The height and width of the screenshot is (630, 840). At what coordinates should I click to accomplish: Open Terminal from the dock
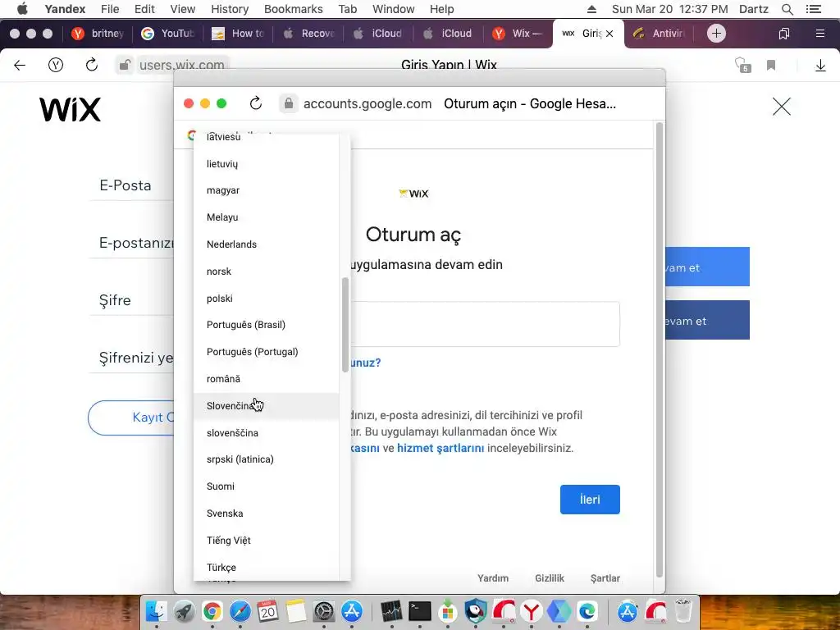(x=419, y=610)
